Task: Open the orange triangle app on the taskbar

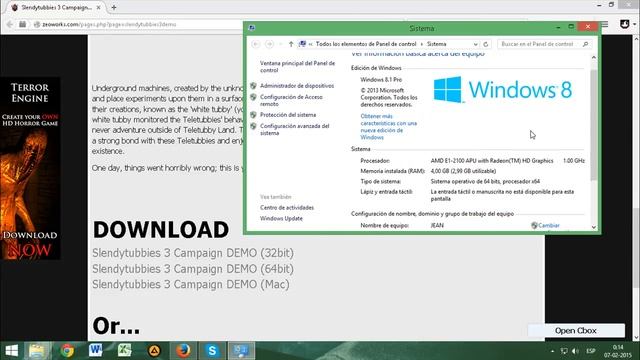Action: click(x=154, y=351)
